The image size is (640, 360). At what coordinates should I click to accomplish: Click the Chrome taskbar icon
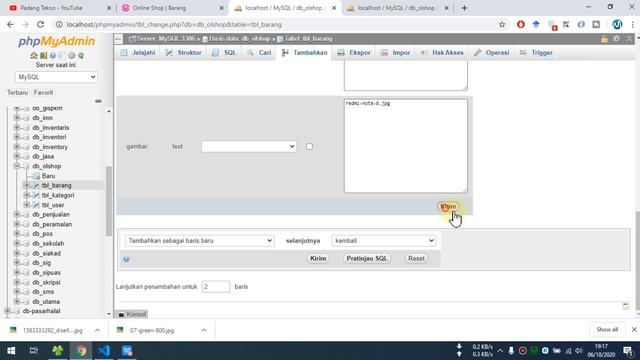pyautogui.click(x=81, y=351)
